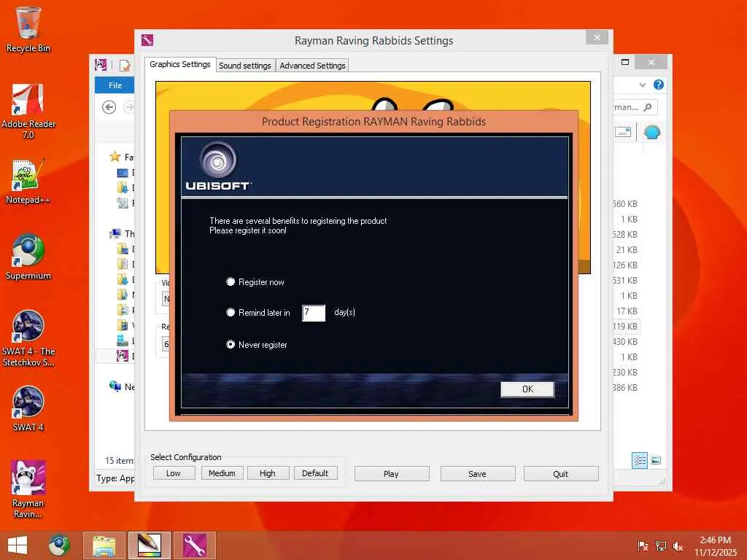This screenshot has height=560, width=747.
Task: Click the Explorer search magnifier icon
Action: point(648,107)
